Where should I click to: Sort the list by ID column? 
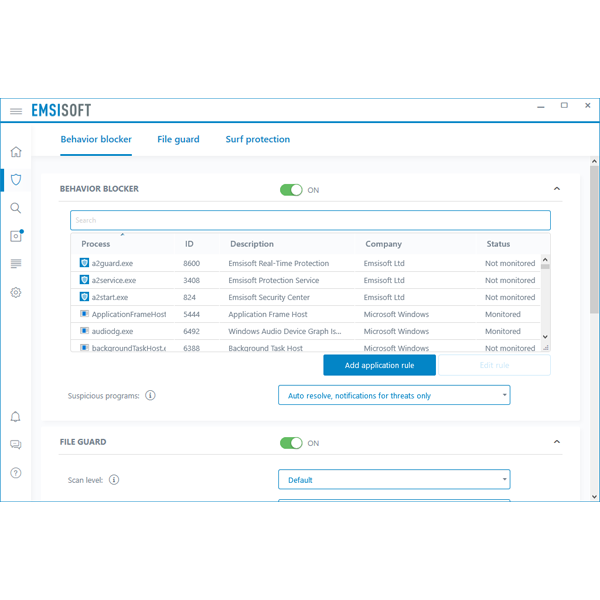click(189, 244)
